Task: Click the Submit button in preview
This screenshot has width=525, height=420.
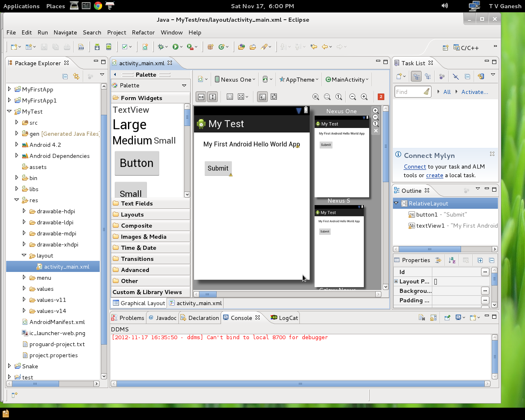Action: click(x=218, y=168)
